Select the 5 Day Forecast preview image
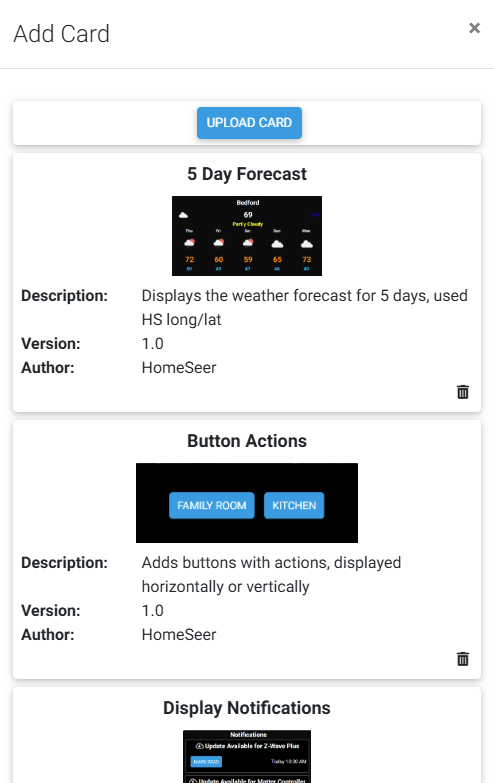The height and width of the screenshot is (783, 494). coord(247,236)
